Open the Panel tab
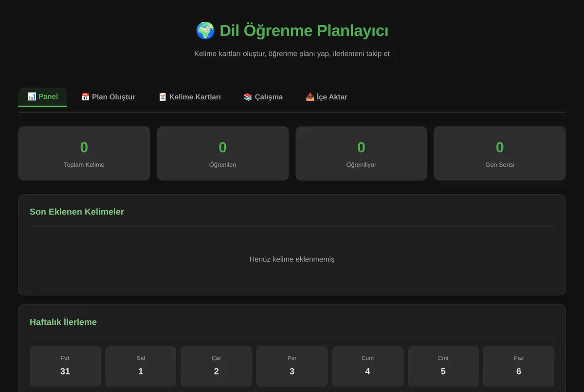This screenshot has height=392, width=584. click(43, 97)
